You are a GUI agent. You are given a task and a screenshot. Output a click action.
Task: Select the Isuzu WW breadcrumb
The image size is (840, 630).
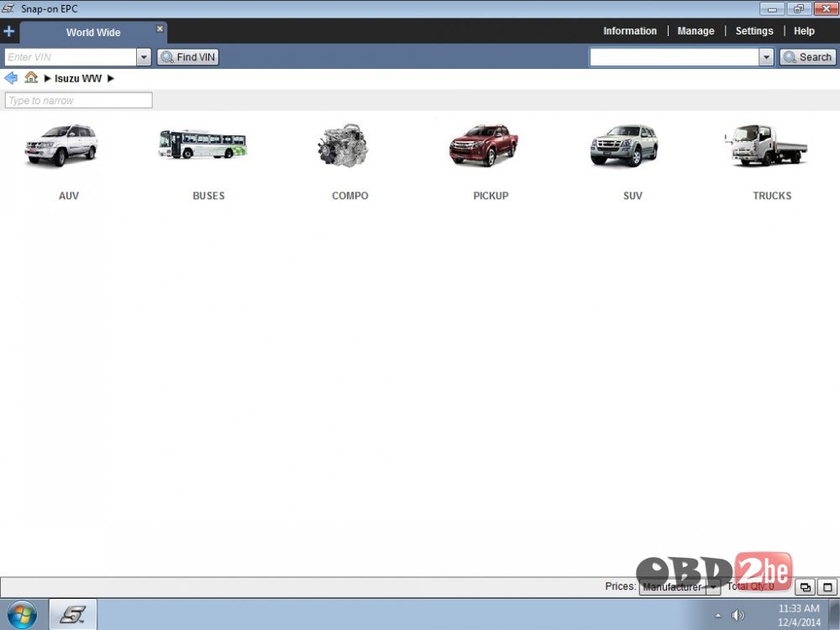pyautogui.click(x=78, y=78)
